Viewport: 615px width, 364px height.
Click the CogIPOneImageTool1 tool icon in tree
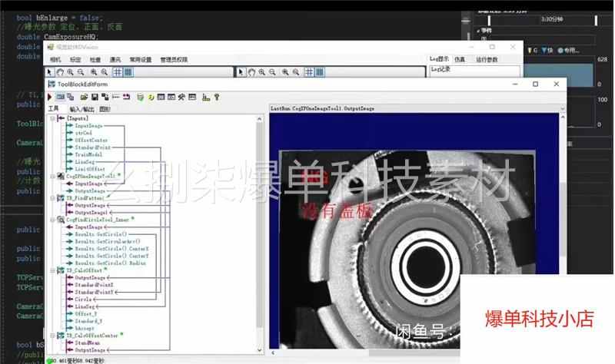(x=61, y=177)
